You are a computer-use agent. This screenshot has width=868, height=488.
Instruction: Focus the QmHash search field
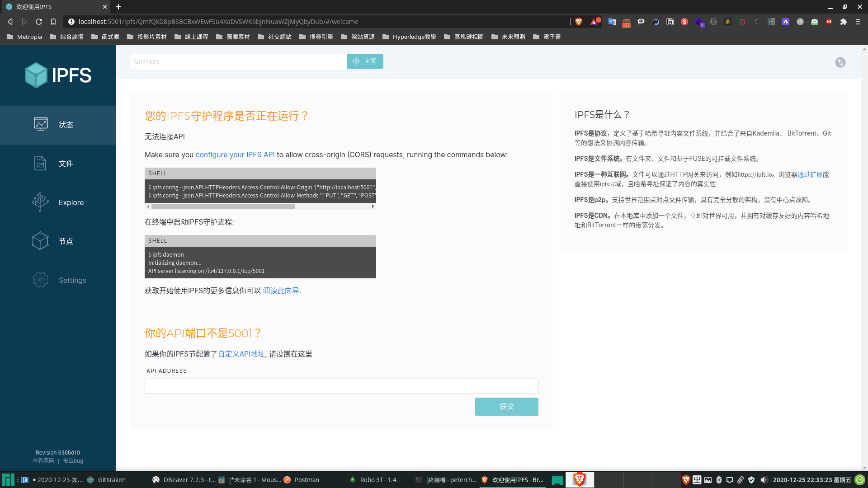click(x=238, y=61)
